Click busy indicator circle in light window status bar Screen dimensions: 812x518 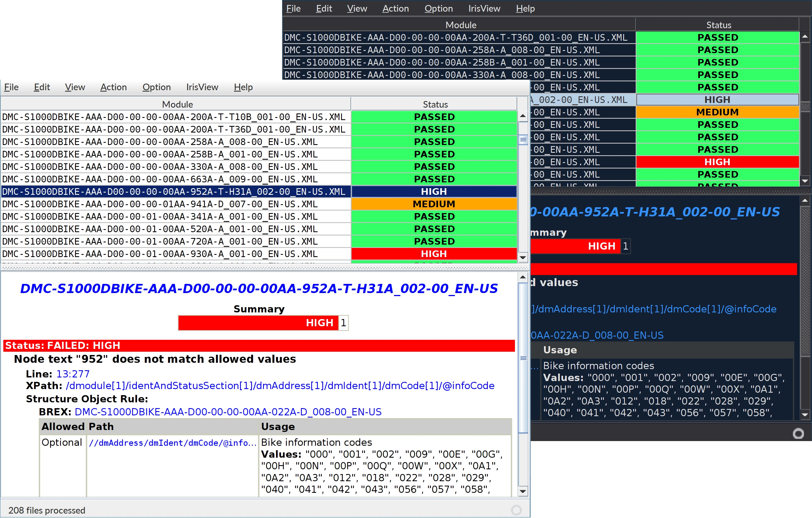coord(516,511)
